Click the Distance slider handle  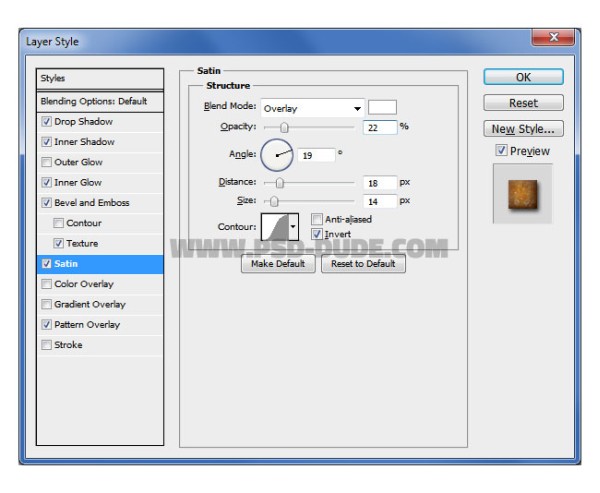tap(280, 183)
